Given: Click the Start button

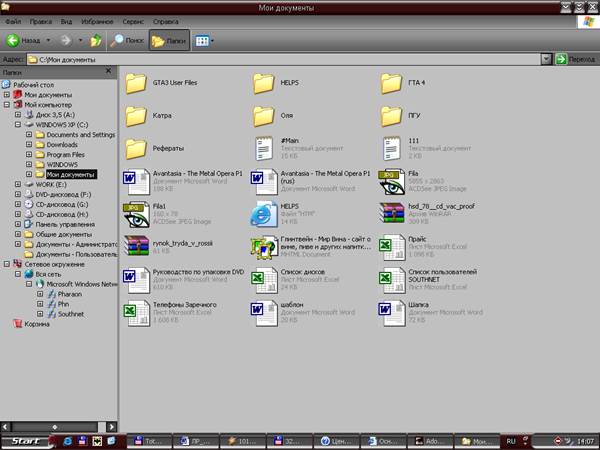Looking at the screenshot, I should click(25, 440).
